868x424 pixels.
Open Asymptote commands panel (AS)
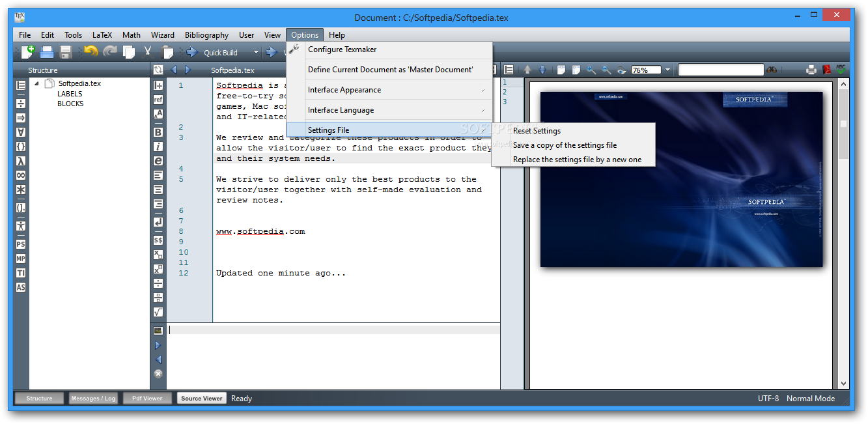tap(21, 287)
